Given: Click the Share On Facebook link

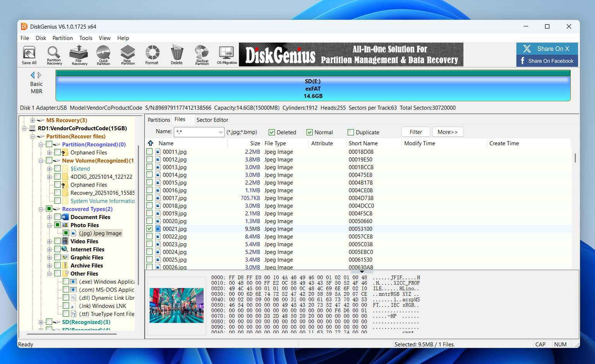Looking at the screenshot, I should click(547, 61).
